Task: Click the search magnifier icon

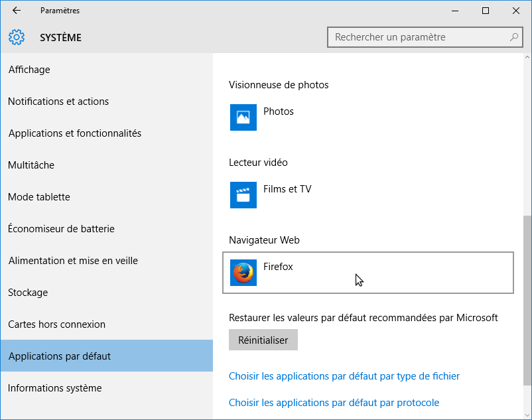Action: [x=513, y=37]
